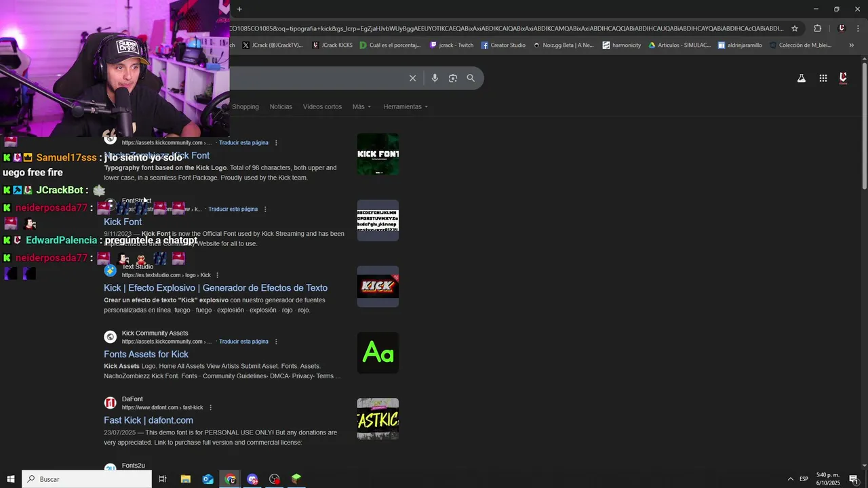Open 'Kick | Efecto Explosivo' result link
The image size is (868, 488).
216,288
